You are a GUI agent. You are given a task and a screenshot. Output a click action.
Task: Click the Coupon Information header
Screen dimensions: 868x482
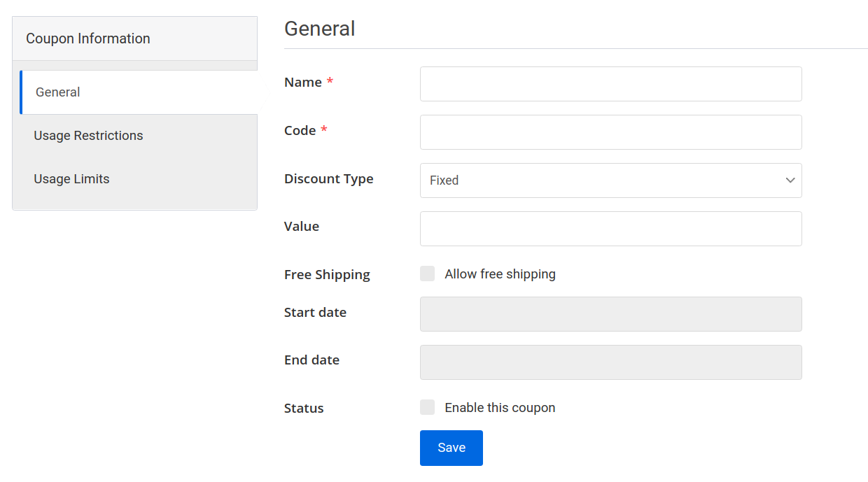[x=87, y=38]
